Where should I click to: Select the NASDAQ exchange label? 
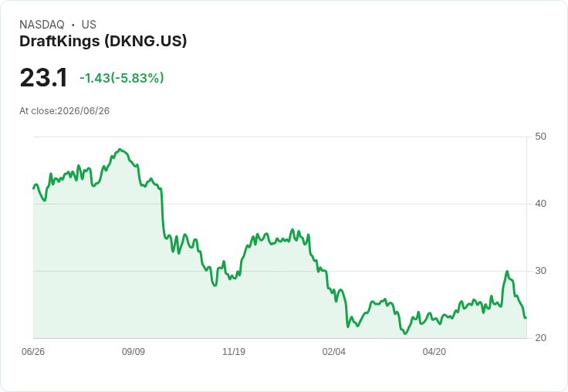[x=42, y=25]
